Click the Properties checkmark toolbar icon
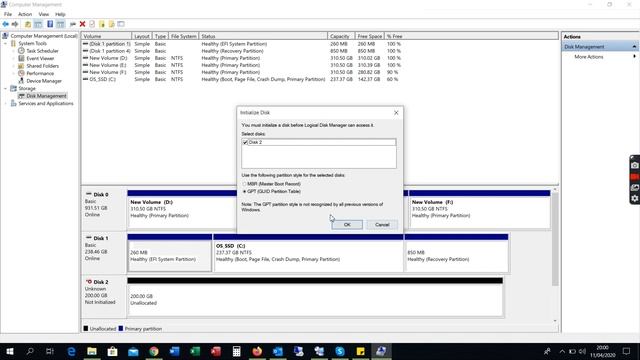This screenshot has height=360, width=640. [92, 24]
